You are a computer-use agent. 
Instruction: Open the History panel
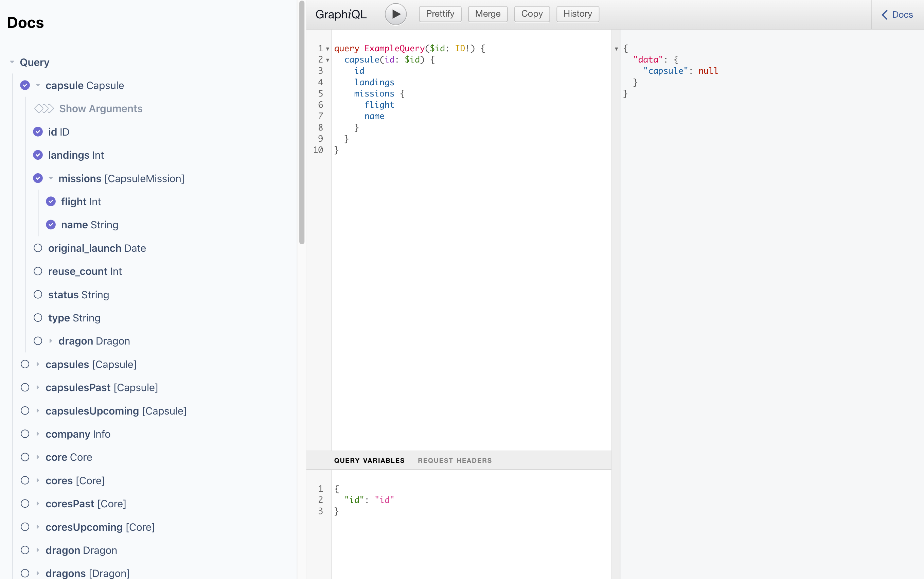click(577, 14)
